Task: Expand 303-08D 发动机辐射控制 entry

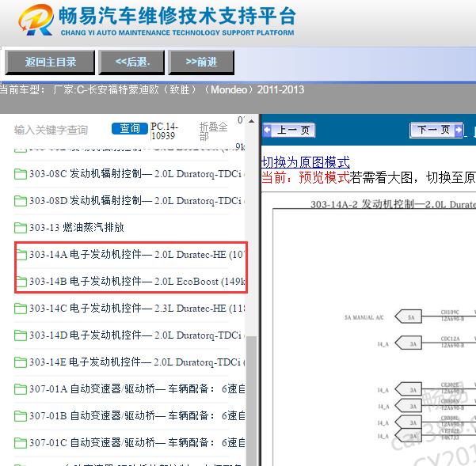Action: point(137,201)
